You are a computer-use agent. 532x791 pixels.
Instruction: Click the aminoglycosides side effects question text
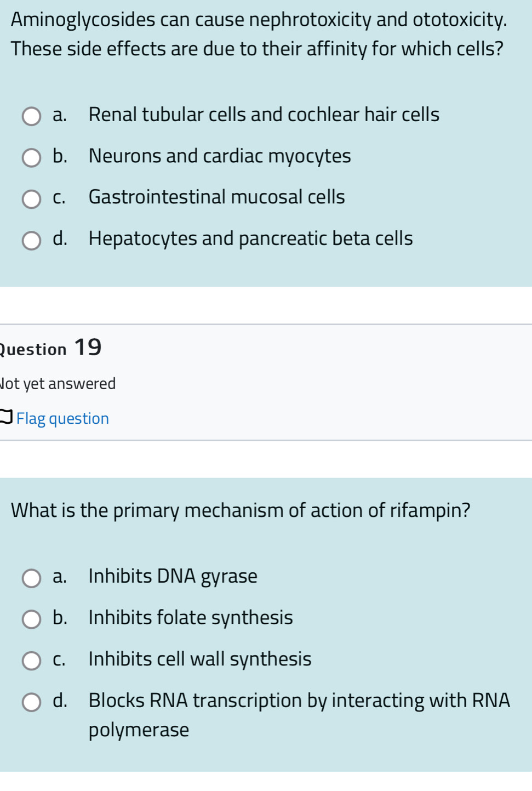click(259, 34)
